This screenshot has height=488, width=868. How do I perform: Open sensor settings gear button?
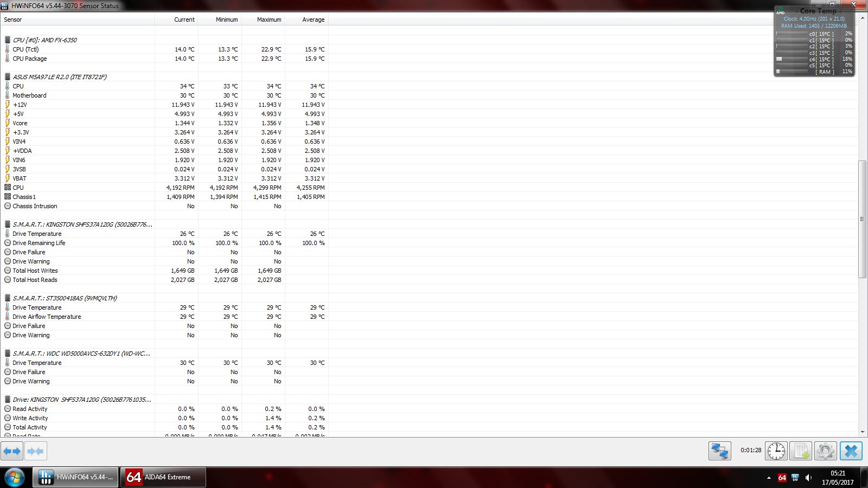click(825, 451)
